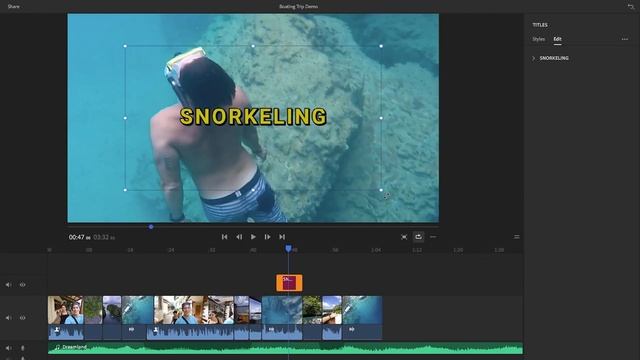This screenshot has width=640, height=360.
Task: Select the SNORKELING title text in preview
Action: pyautogui.click(x=253, y=117)
